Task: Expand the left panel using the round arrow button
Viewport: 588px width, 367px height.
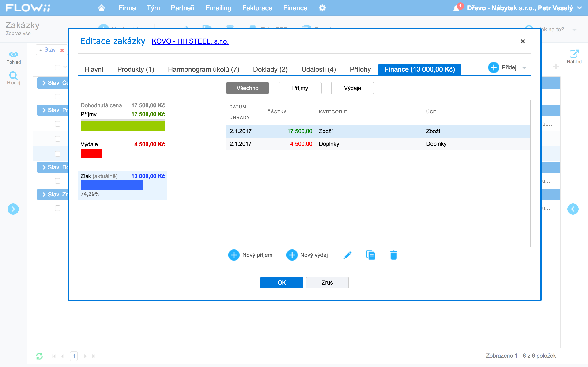Action: tap(13, 209)
